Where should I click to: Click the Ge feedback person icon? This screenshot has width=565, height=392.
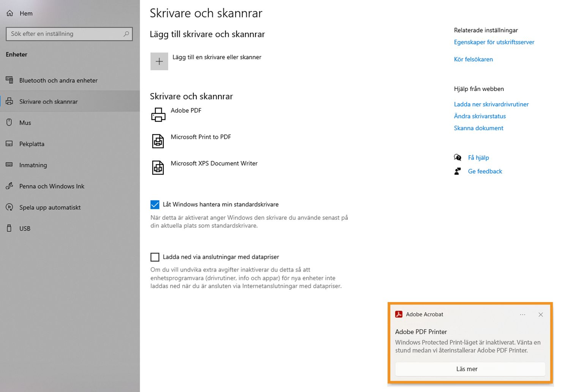(x=458, y=171)
